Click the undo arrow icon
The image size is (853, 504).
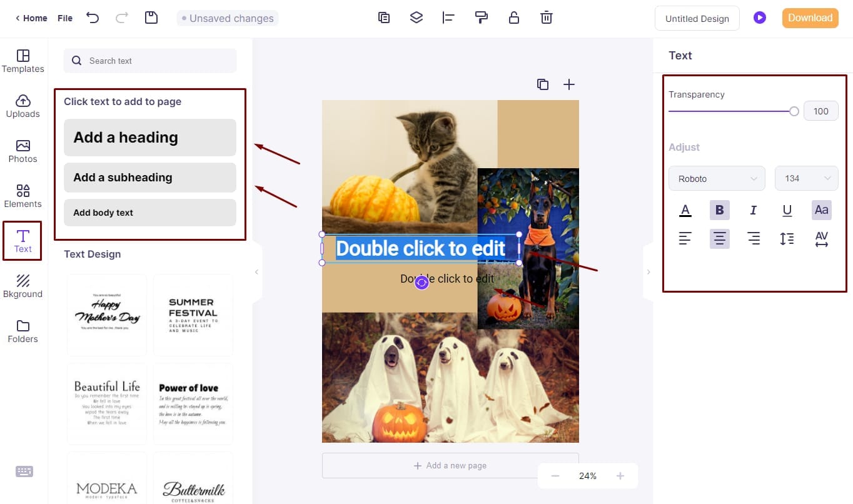pyautogui.click(x=93, y=18)
